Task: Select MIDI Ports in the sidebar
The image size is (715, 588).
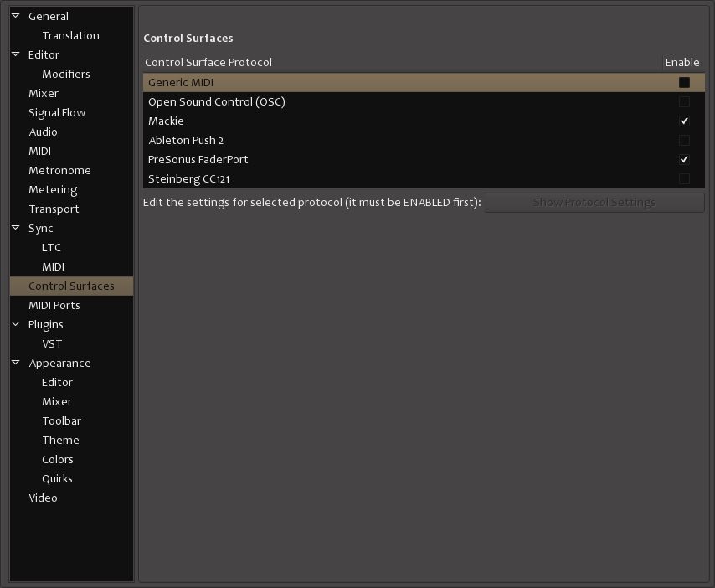Action: (54, 305)
